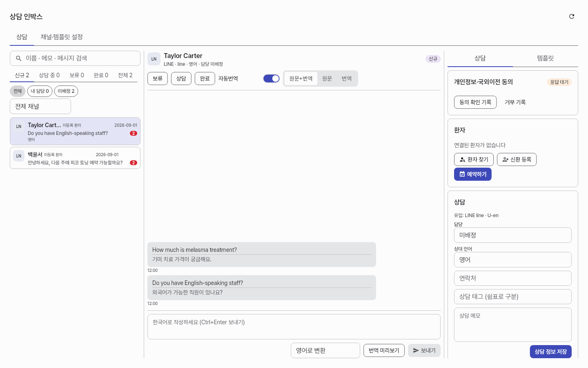Select the 완료 0 status tab

(101, 75)
